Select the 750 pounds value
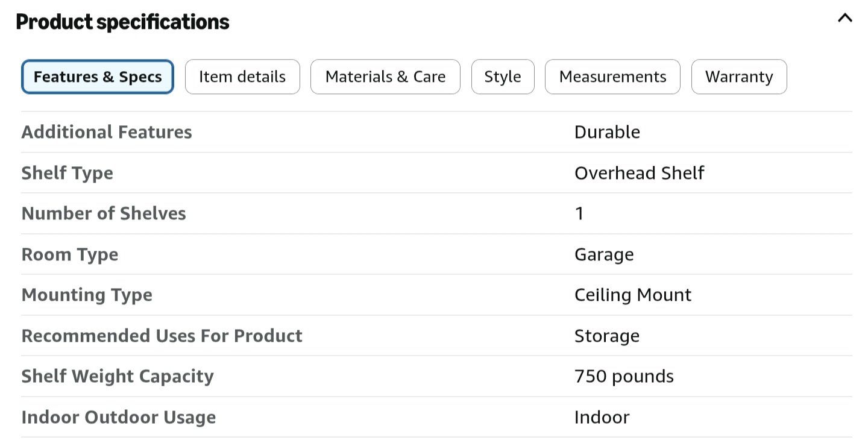This screenshot has width=868, height=440. pos(624,376)
